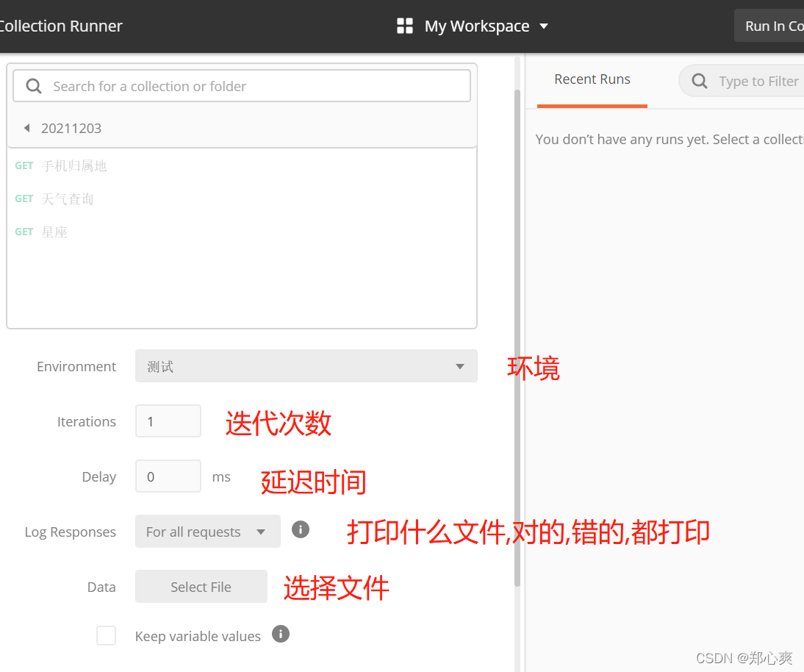Click the Keep variable values info icon
804x672 pixels.
[281, 634]
